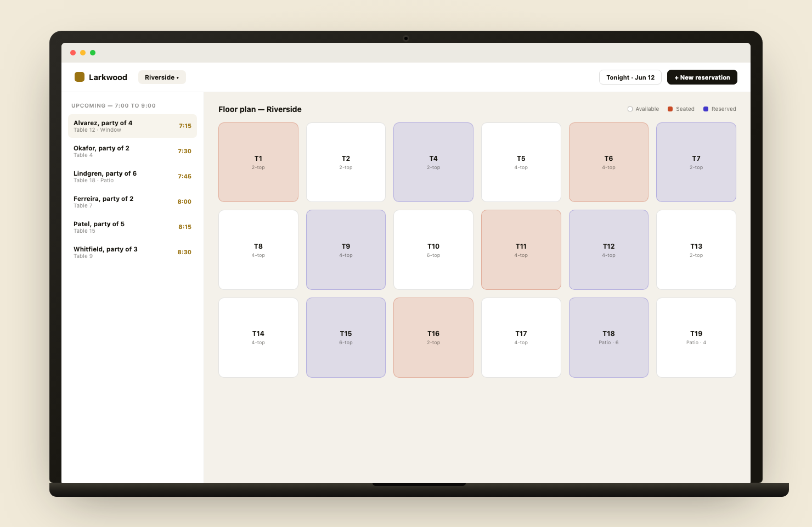Open reserved table T7
This screenshot has width=812, height=527.
(x=696, y=162)
